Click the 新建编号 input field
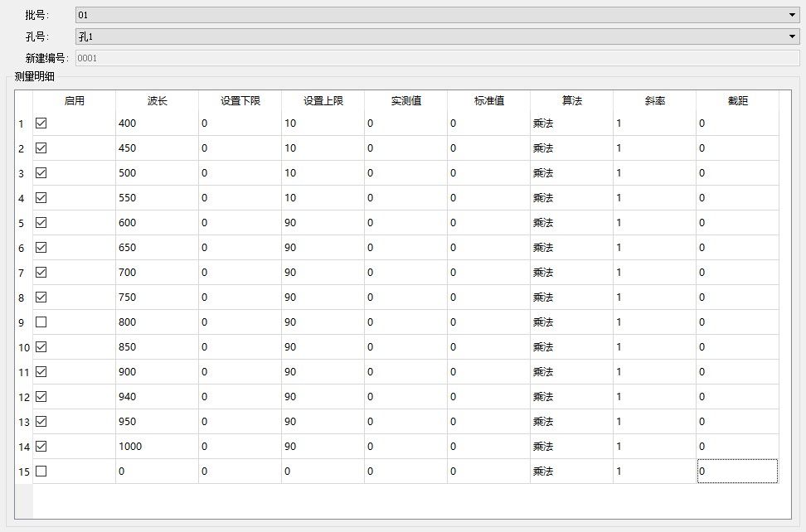The image size is (806, 532). click(436, 58)
